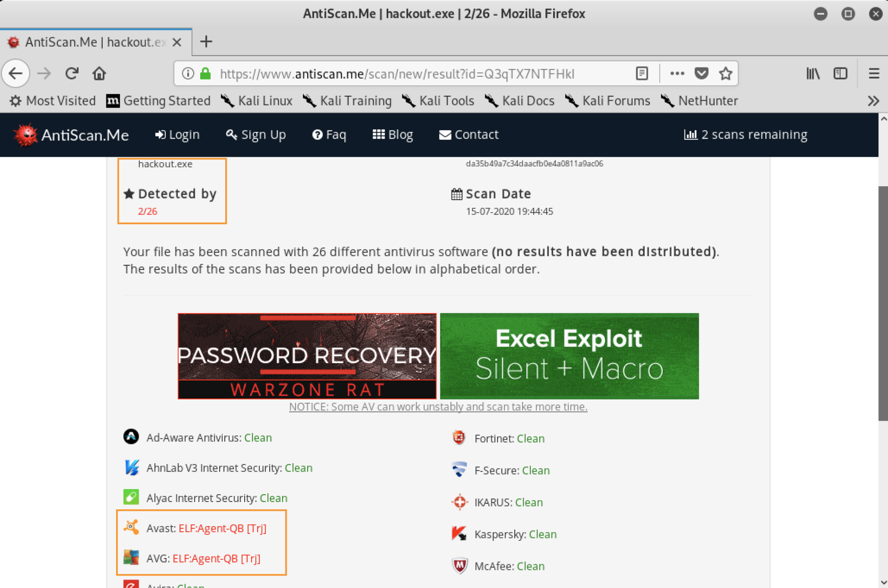This screenshot has width=888, height=588.
Task: Show more bookmarks toolbar items
Action: pyautogui.click(x=873, y=101)
